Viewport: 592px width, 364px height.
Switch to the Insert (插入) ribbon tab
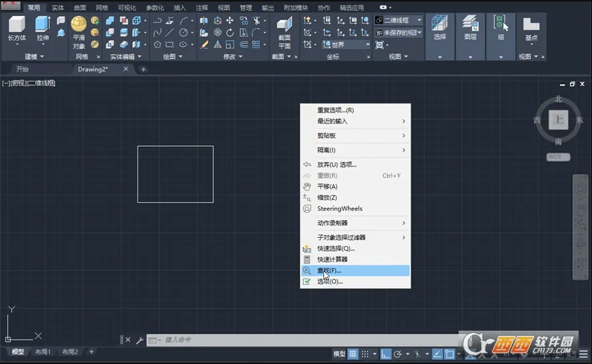tap(179, 7)
